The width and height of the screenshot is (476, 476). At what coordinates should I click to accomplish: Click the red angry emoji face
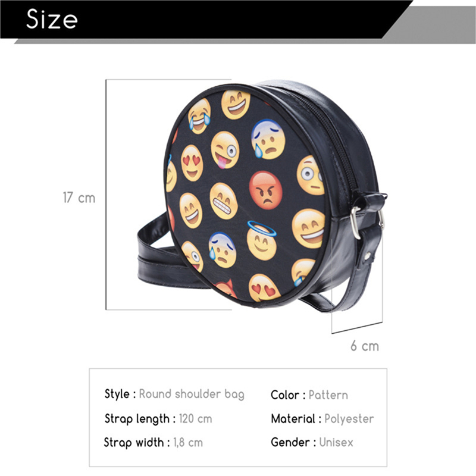265,190
